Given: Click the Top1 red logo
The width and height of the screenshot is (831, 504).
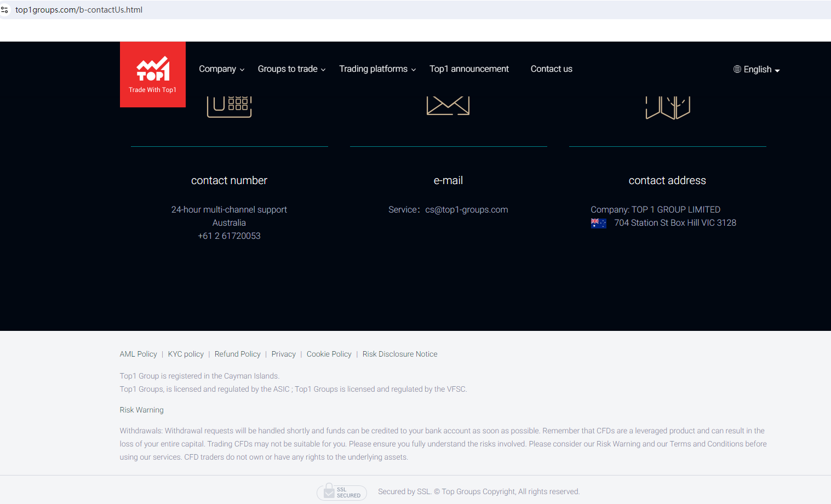Looking at the screenshot, I should tap(153, 75).
